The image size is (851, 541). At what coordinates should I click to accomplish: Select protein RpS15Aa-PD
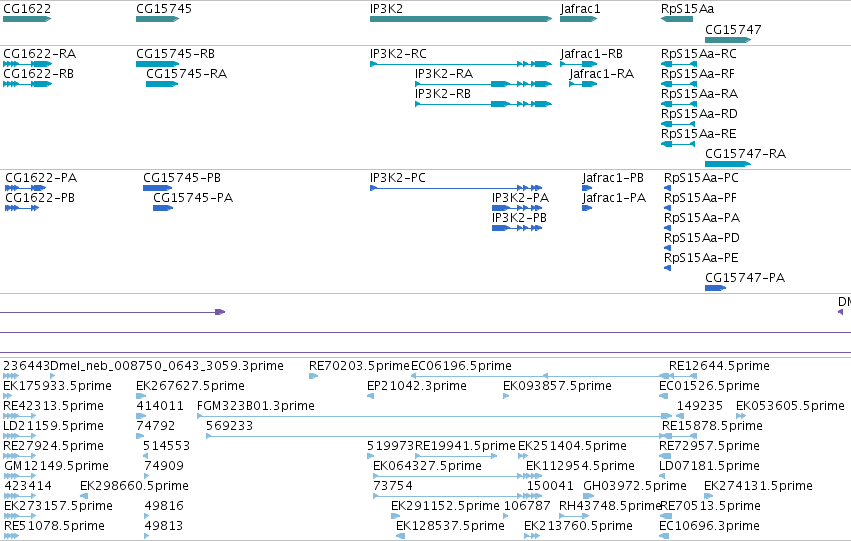[x=702, y=238]
